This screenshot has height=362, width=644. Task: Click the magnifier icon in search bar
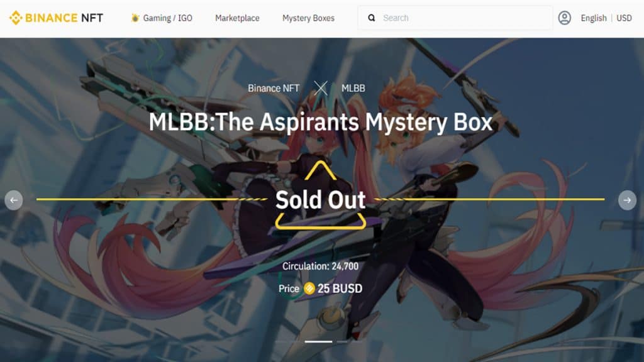pyautogui.click(x=371, y=18)
